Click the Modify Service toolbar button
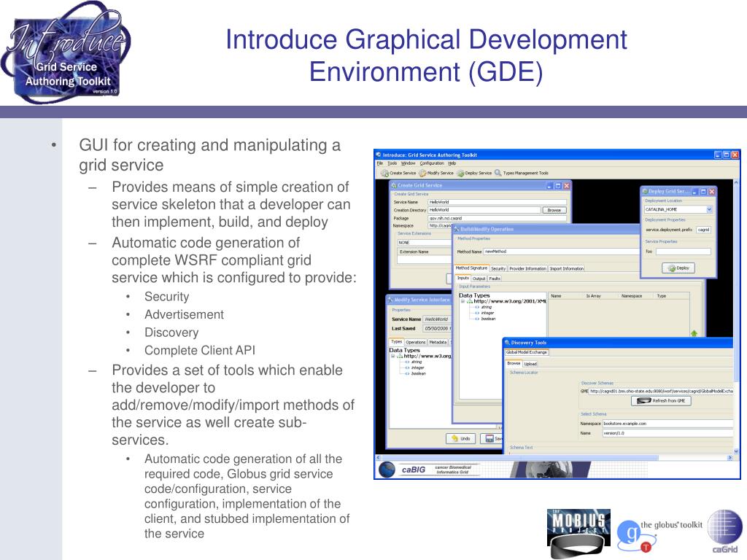This screenshot has width=747, height=560. pyautogui.click(x=436, y=173)
